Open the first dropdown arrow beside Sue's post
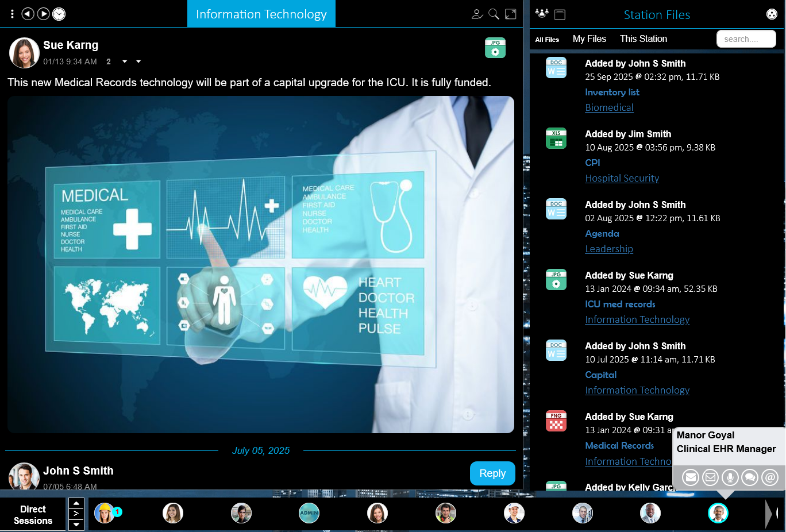Image resolution: width=786 pixels, height=532 pixels. 124,61
